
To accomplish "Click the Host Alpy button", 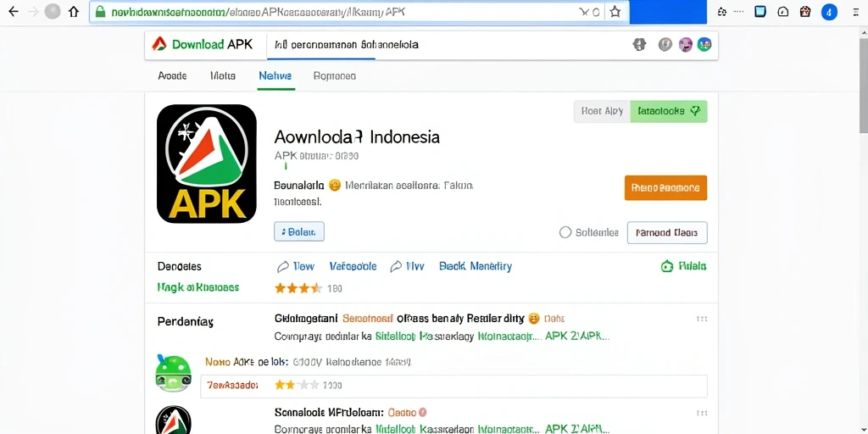I will click(x=603, y=111).
